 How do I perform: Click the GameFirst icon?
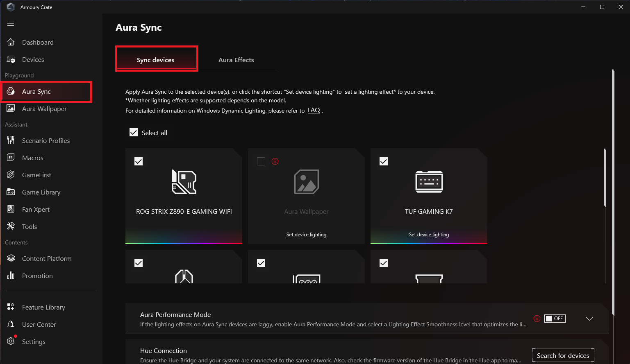tap(11, 175)
